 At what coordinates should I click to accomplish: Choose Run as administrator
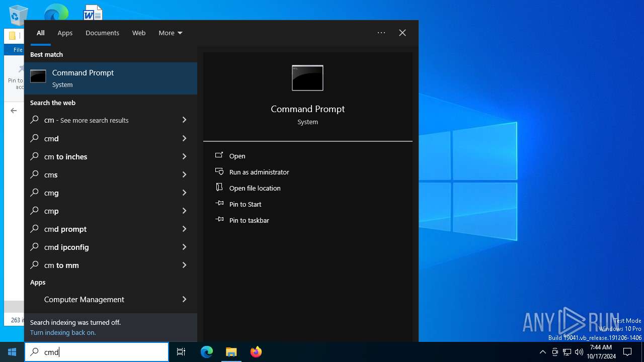(x=259, y=172)
